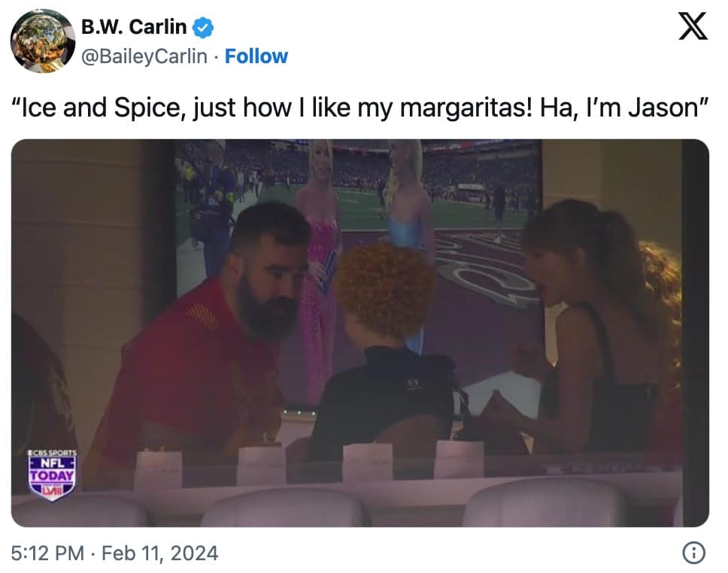This screenshot has height=573, width=728.
Task: Open the tweet info icon
Action: [x=693, y=553]
